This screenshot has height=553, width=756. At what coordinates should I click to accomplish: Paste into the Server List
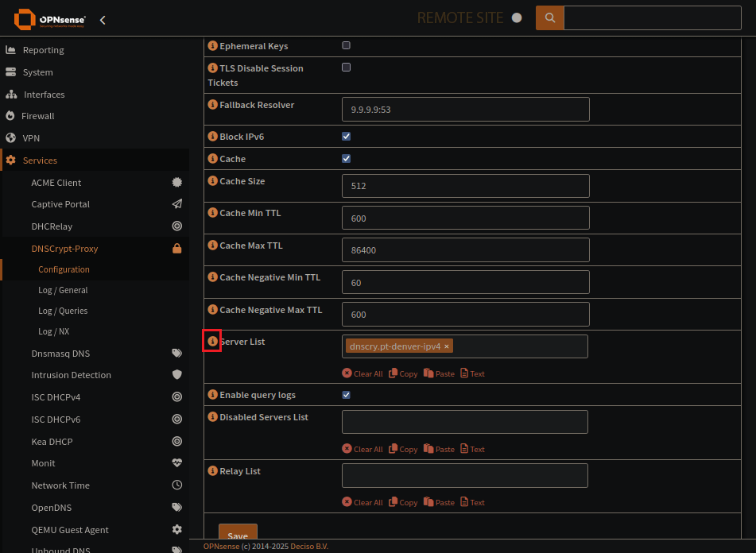pos(440,373)
